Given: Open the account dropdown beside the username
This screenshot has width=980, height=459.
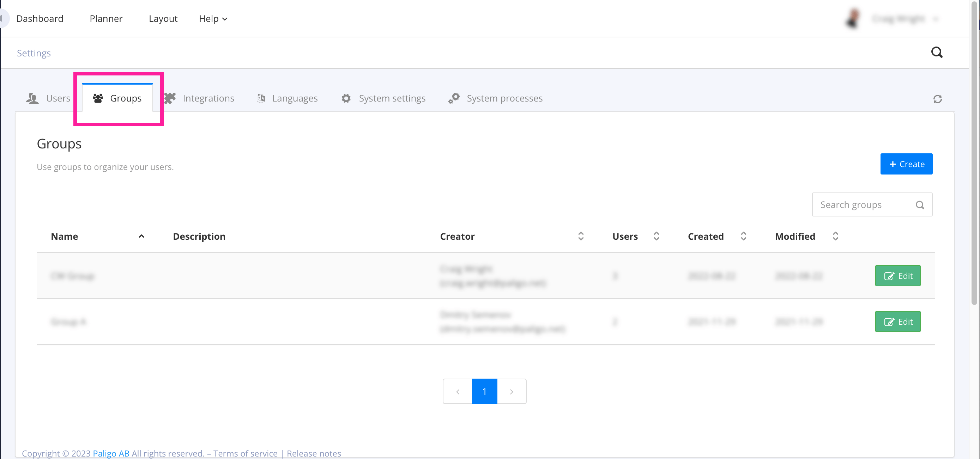Looking at the screenshot, I should [936, 18].
